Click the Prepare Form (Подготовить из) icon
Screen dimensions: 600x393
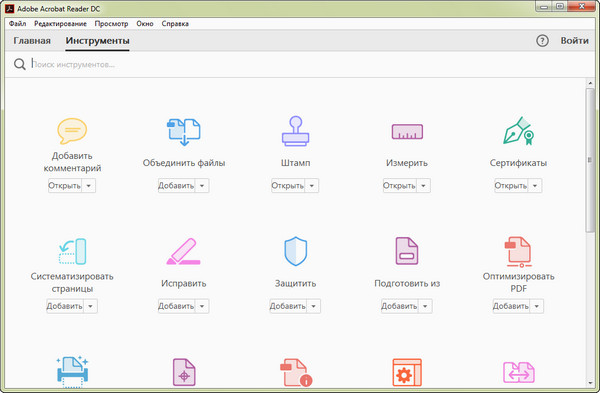point(407,251)
